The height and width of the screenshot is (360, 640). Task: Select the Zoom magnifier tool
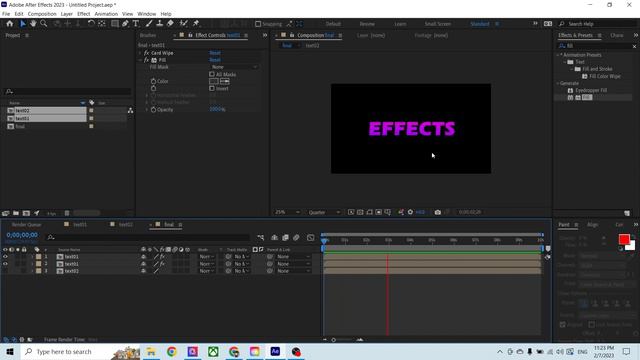[x=43, y=24]
